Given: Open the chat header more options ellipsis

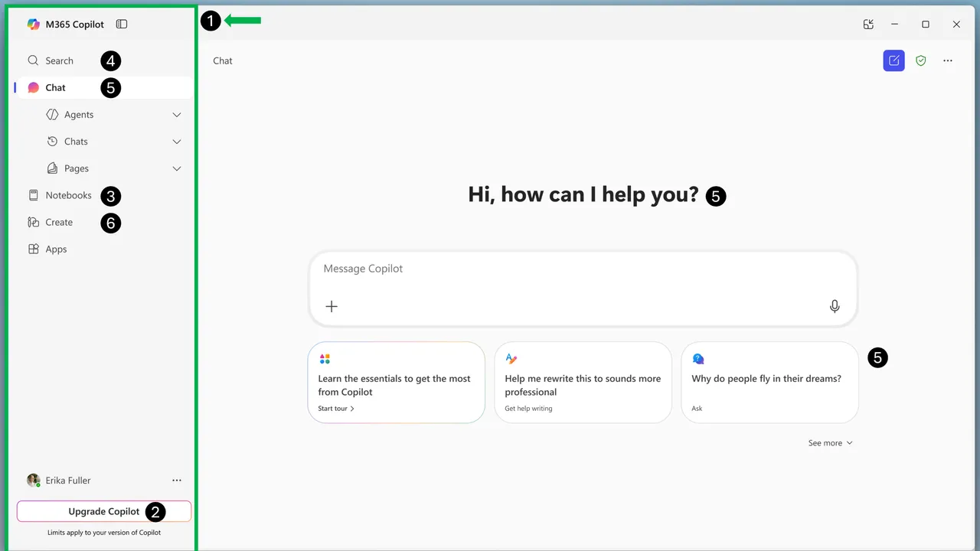Looking at the screenshot, I should (x=948, y=60).
